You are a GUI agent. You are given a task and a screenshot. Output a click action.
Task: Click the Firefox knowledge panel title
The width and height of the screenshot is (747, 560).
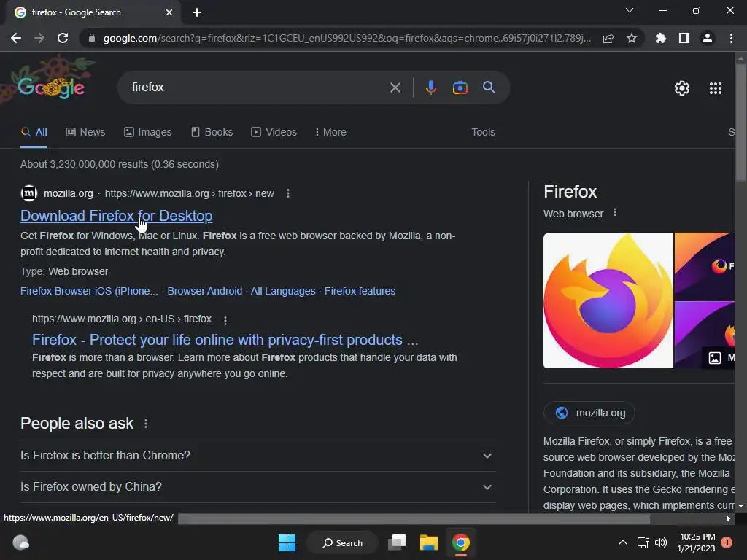[x=570, y=192]
